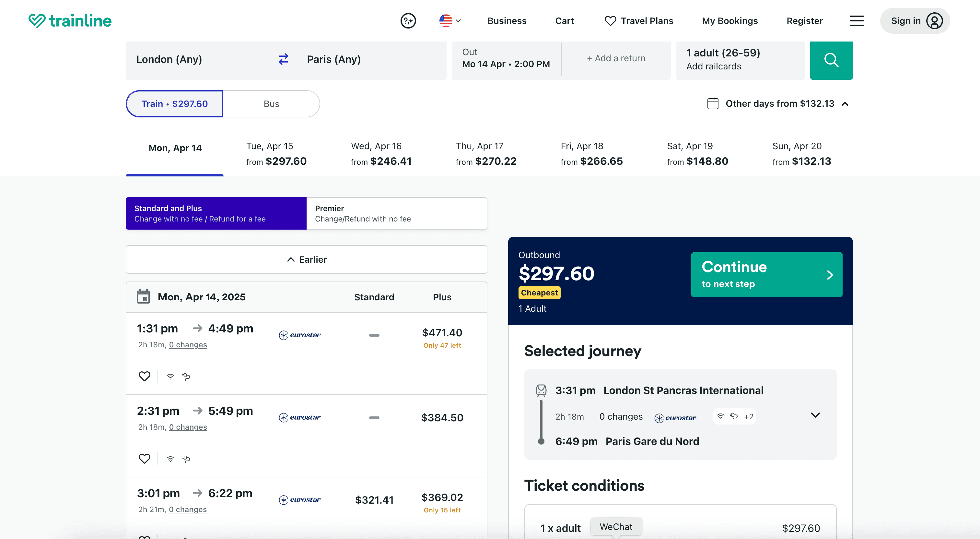Image resolution: width=980 pixels, height=539 pixels.
Task: Open Travel Plans heart link
Action: coord(639,20)
